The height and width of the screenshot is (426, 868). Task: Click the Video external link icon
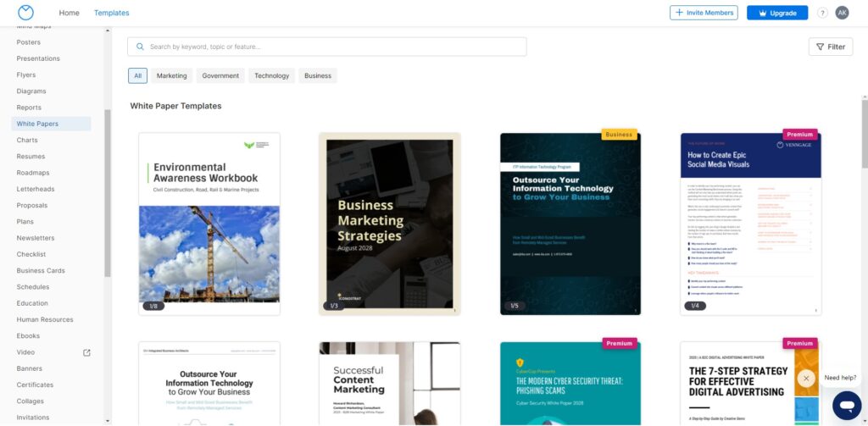tap(86, 352)
